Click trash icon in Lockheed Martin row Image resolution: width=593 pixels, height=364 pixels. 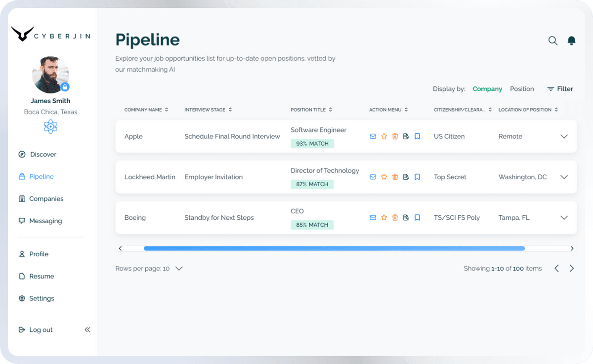point(395,177)
